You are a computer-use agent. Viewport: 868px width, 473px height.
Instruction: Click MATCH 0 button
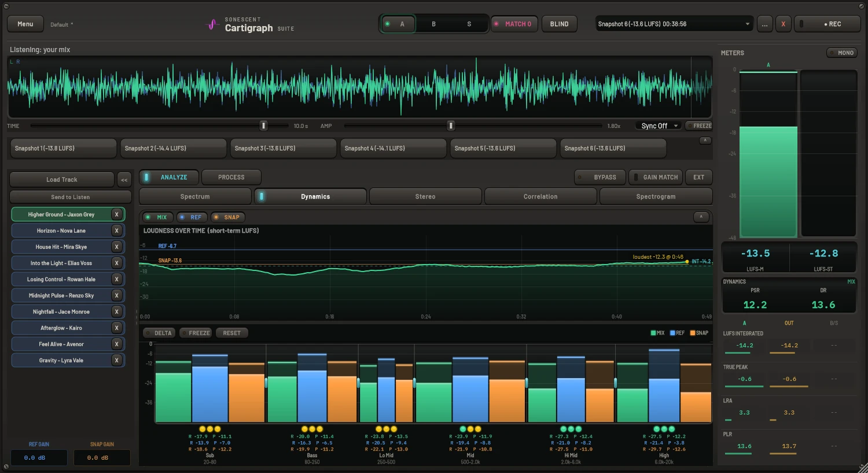coord(514,24)
